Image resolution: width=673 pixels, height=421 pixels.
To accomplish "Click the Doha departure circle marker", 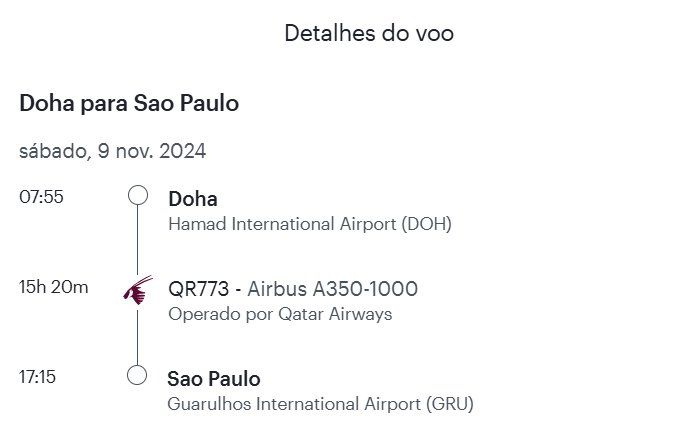I will [138, 195].
